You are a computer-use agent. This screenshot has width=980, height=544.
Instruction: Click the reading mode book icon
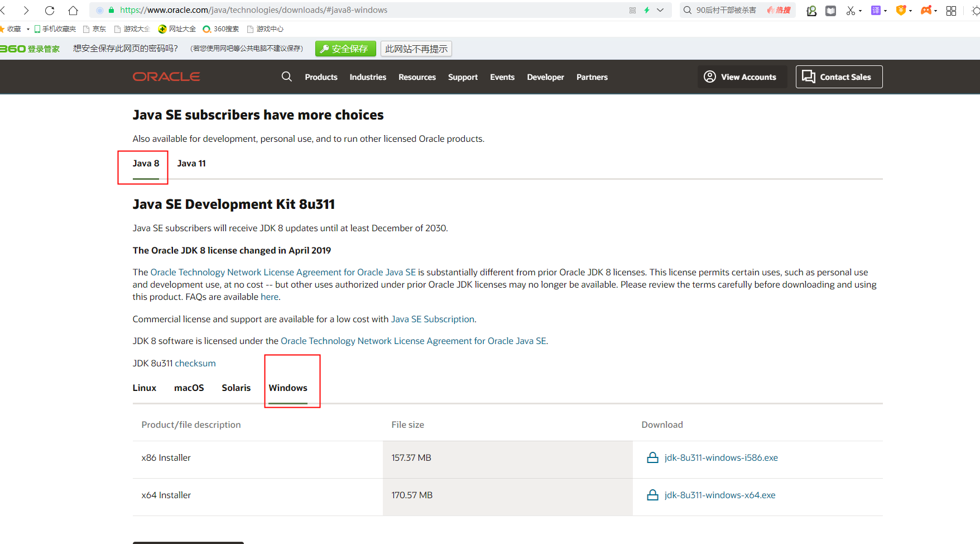coord(831,11)
